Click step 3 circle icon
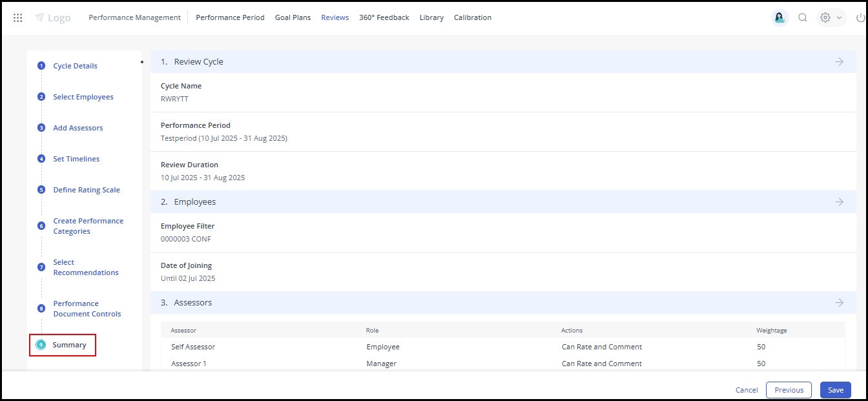Image resolution: width=868 pixels, height=401 pixels. point(41,128)
